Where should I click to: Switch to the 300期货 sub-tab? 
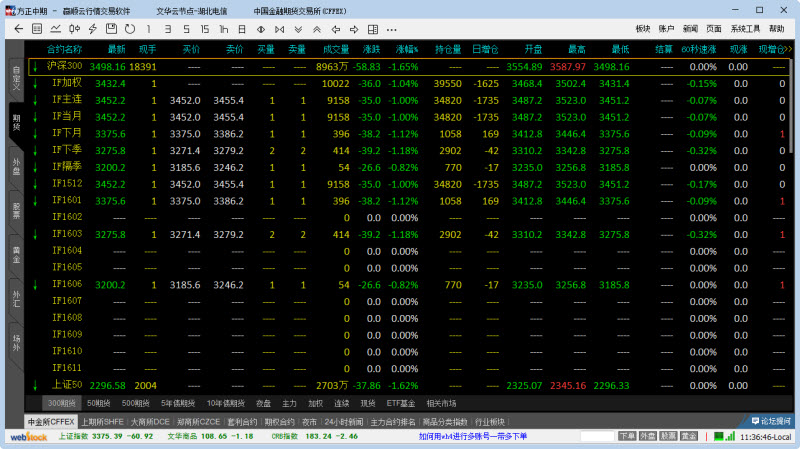coord(62,404)
